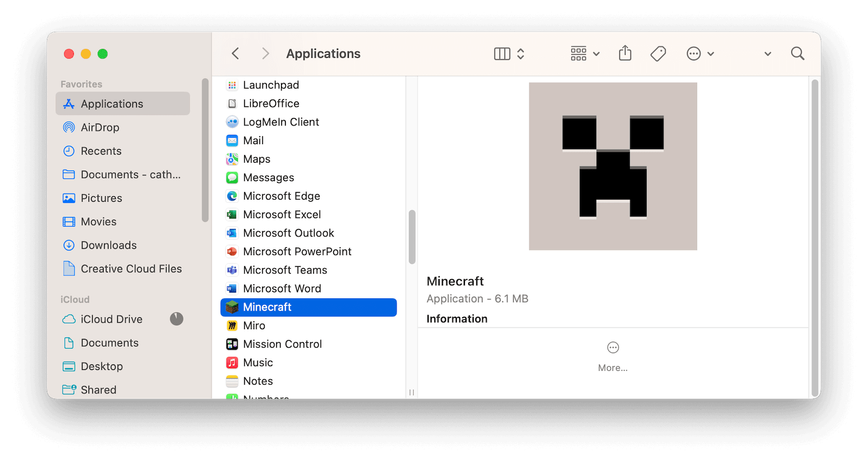Select the Microsoft Outlook app icon
868x461 pixels.
pos(232,233)
